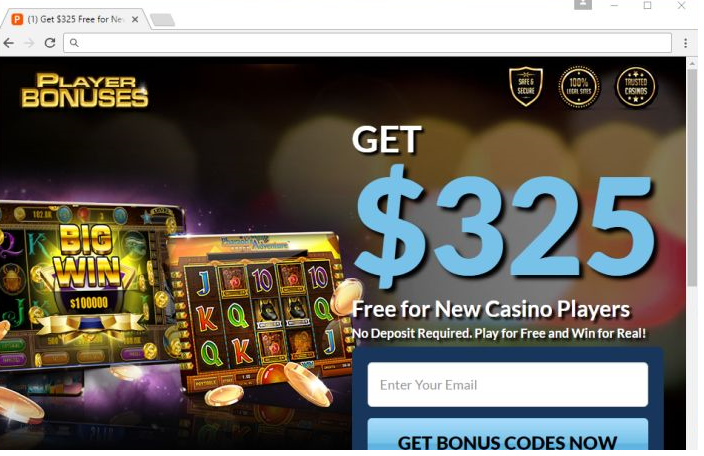704x456 pixels.
Task: Click the Enter Your Email field
Action: click(x=507, y=385)
